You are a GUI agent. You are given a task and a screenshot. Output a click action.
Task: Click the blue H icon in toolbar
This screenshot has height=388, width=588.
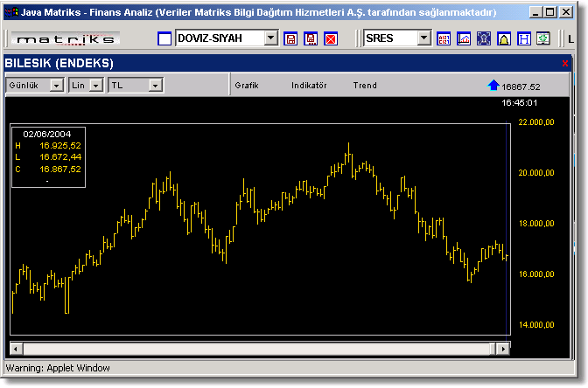click(524, 39)
